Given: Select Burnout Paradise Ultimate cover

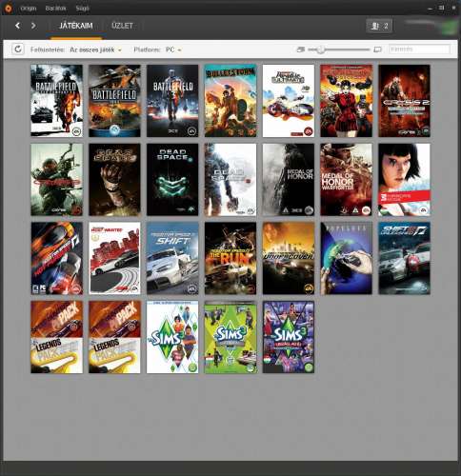Looking at the screenshot, I should pyautogui.click(x=289, y=101).
